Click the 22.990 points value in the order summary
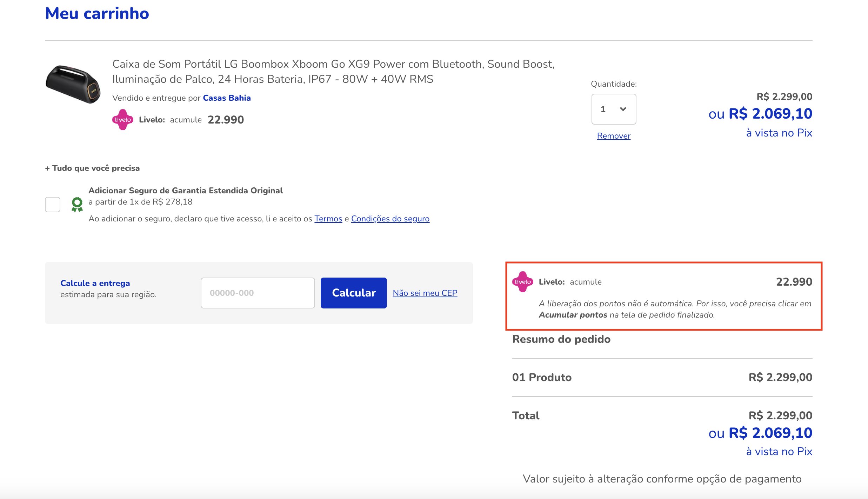Image resolution: width=868 pixels, height=499 pixels. pyautogui.click(x=794, y=282)
